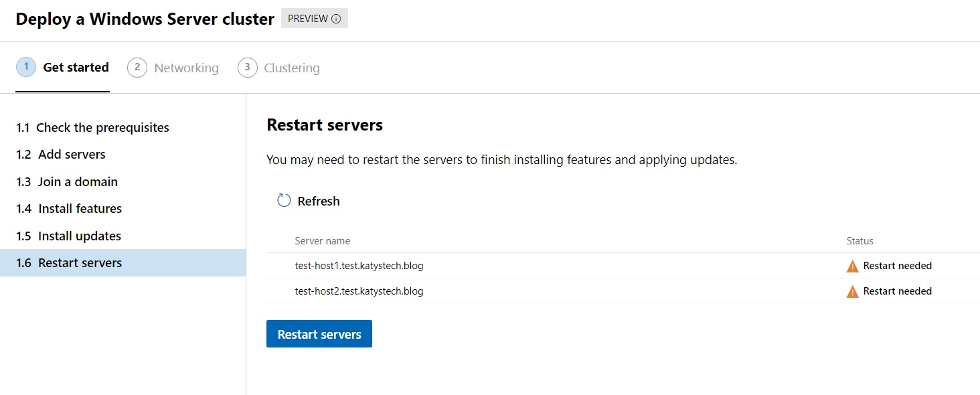This screenshot has height=395, width=980.
Task: Open 1.5 Install updates step
Action: point(68,236)
